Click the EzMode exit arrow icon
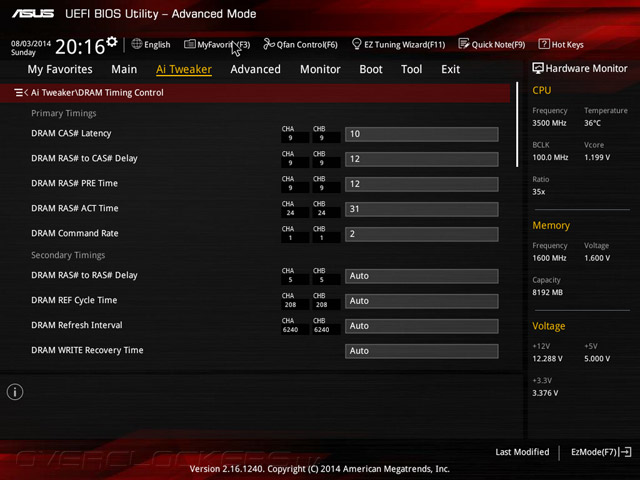The width and height of the screenshot is (640, 480). (626, 452)
